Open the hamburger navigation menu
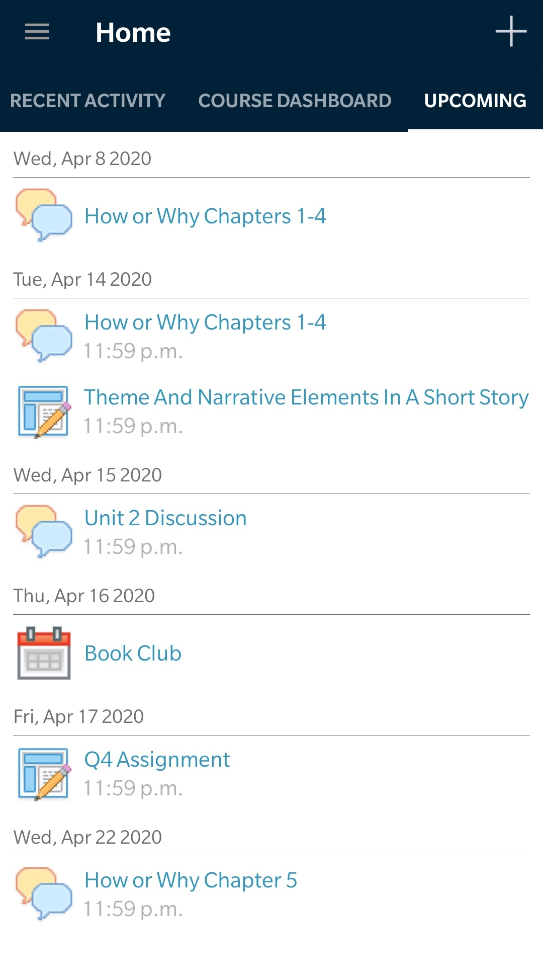 click(x=37, y=32)
